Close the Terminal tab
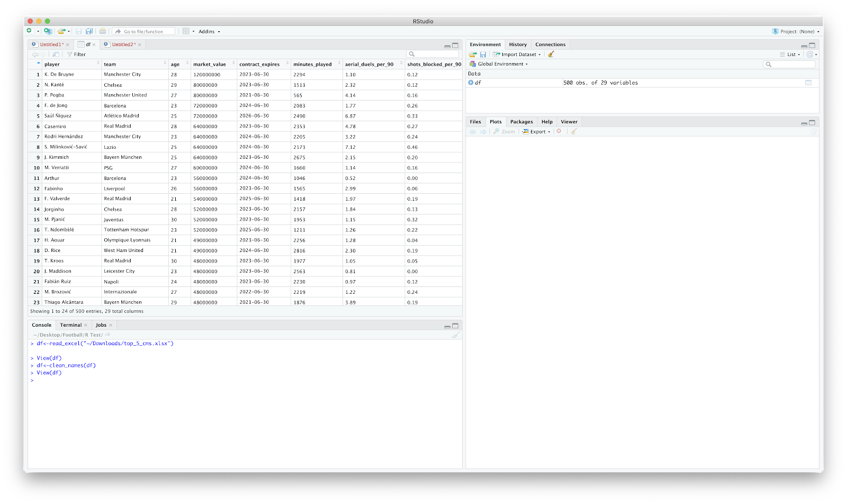 86,325
